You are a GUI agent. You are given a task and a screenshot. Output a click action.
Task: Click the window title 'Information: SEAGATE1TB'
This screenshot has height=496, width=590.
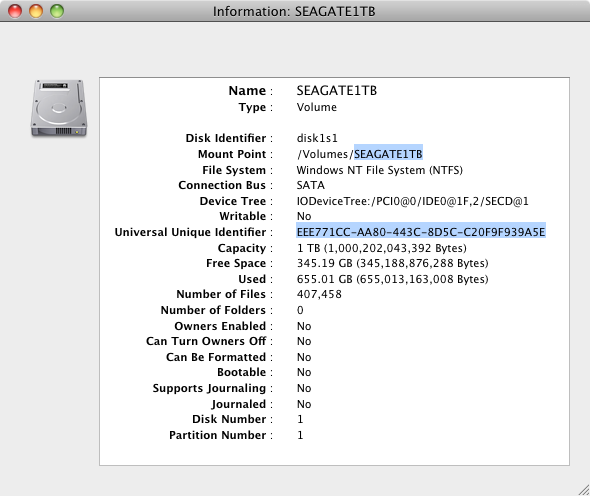click(294, 11)
